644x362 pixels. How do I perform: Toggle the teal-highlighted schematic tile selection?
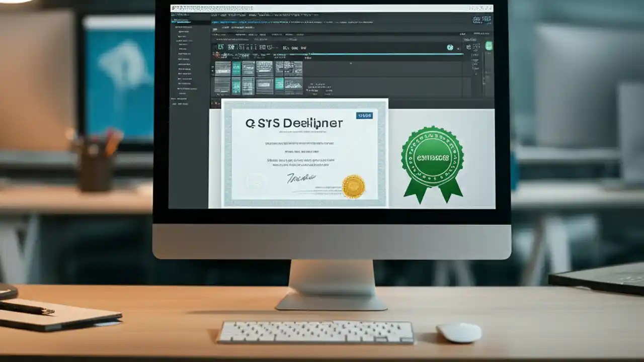click(x=236, y=68)
